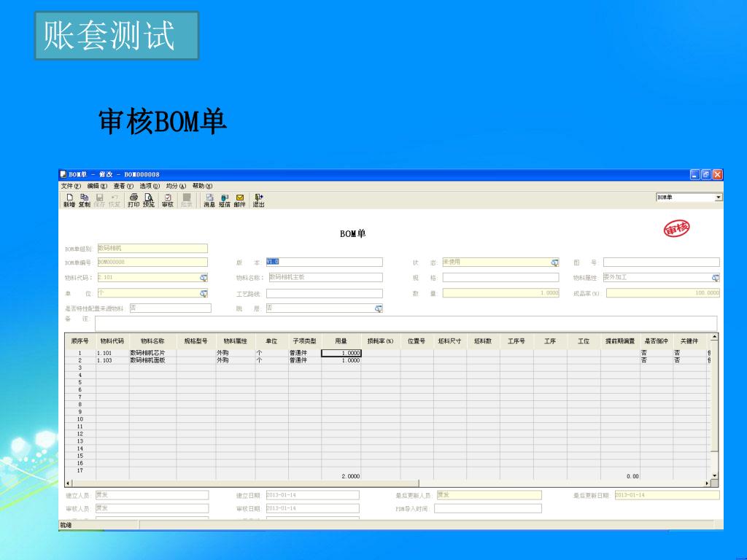Click the 最后更新日期 field

coord(667,495)
